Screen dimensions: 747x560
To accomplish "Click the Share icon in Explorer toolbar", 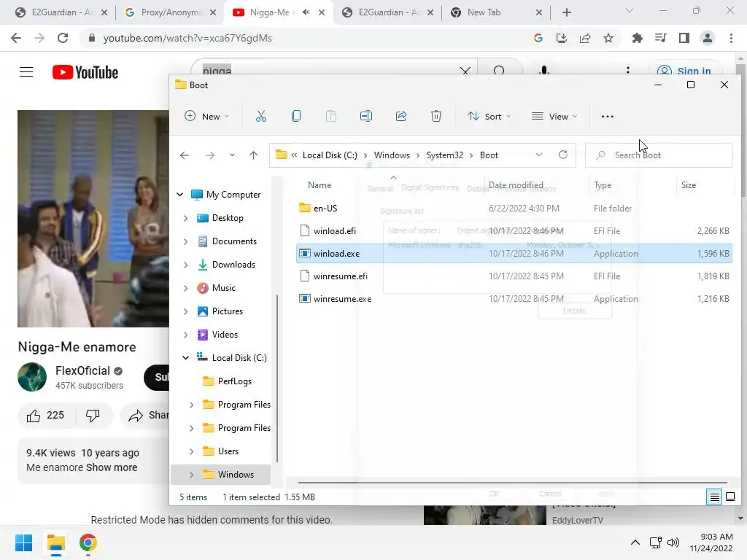I will 401,116.
